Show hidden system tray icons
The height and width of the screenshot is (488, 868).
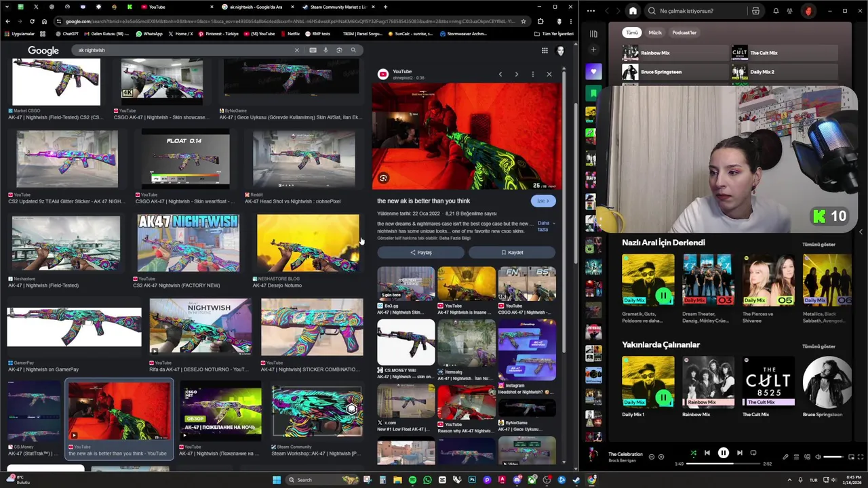click(x=789, y=480)
